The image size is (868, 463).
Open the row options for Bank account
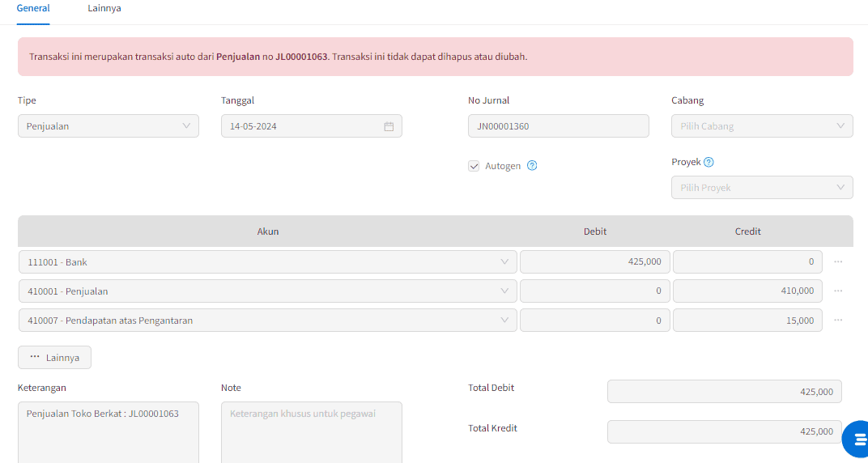pyautogui.click(x=838, y=261)
